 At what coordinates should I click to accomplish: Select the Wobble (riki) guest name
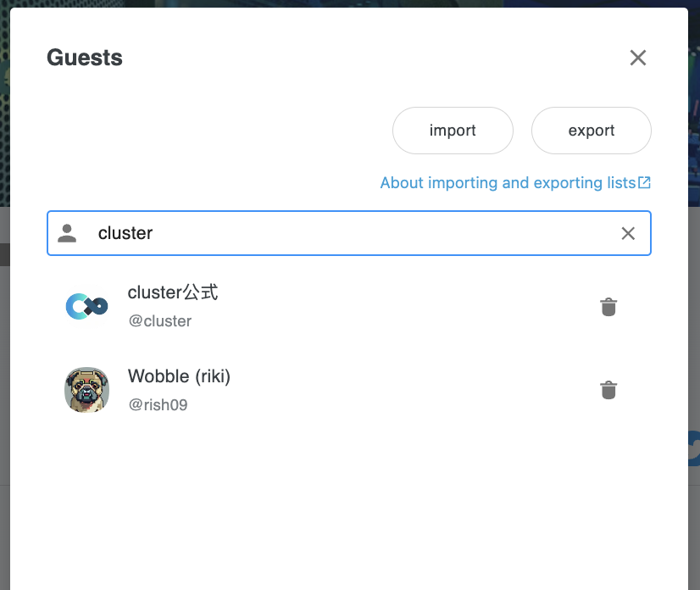[179, 376]
